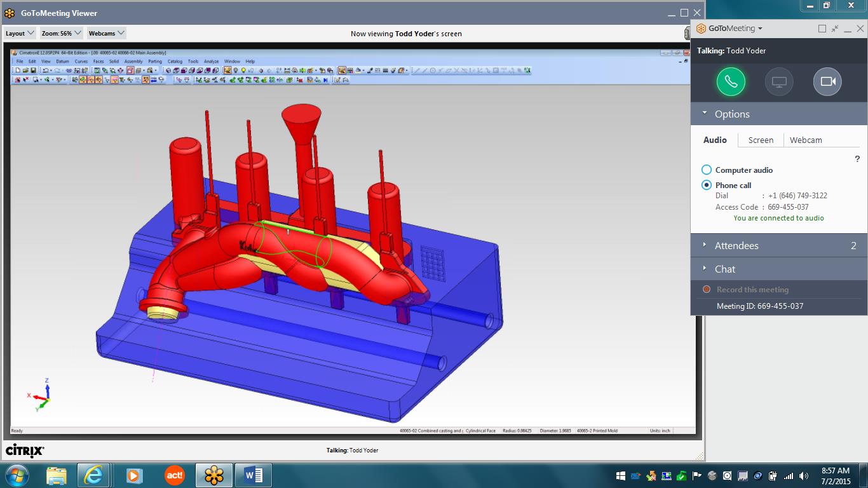Image resolution: width=868 pixels, height=488 pixels.
Task: Click the screen sharing monitor button
Action: click(x=779, y=81)
